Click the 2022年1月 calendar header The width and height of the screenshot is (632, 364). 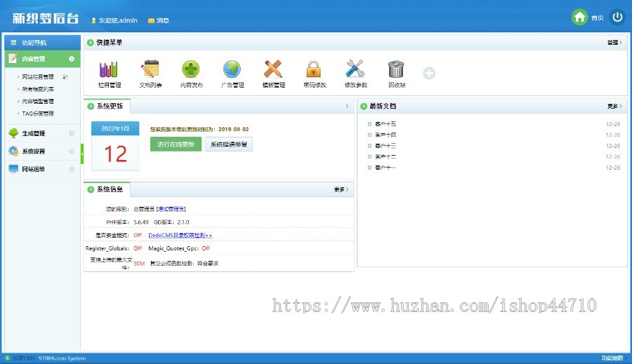115,128
